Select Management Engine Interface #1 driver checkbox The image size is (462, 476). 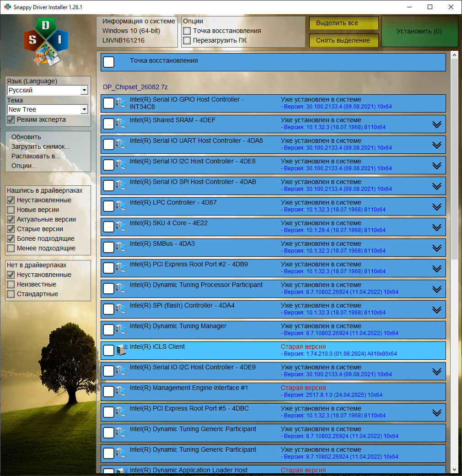point(108,392)
